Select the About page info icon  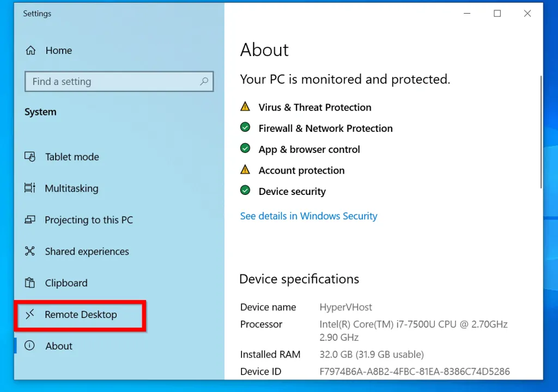click(x=30, y=346)
